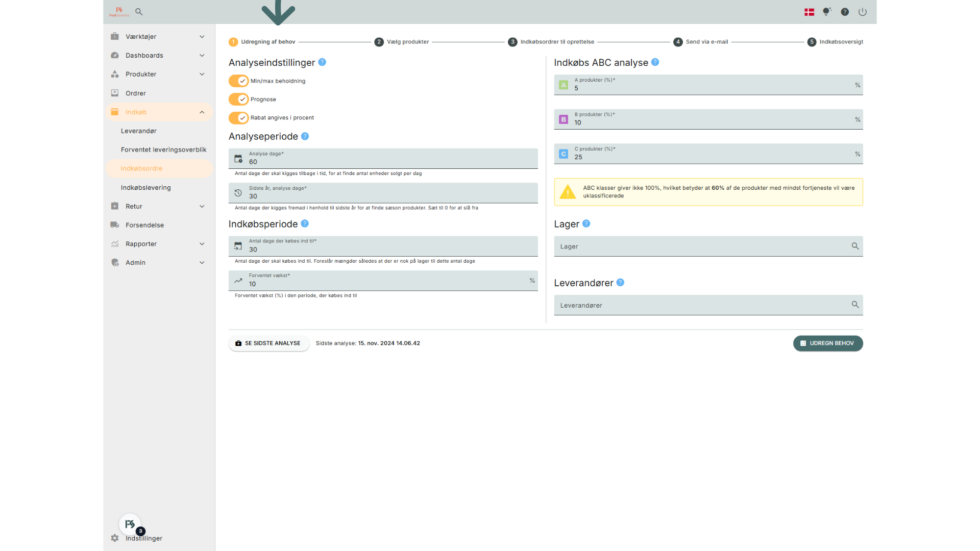The image size is (980, 551).
Task: Go to step 3 Indkøbsordrer til oprettelse
Action: [x=551, y=42]
